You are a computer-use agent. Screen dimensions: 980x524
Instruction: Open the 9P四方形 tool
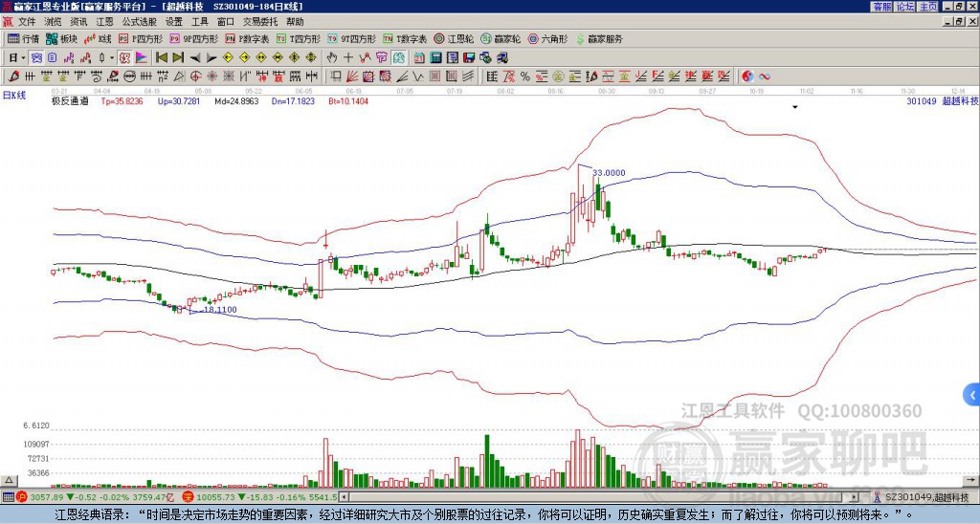point(193,38)
